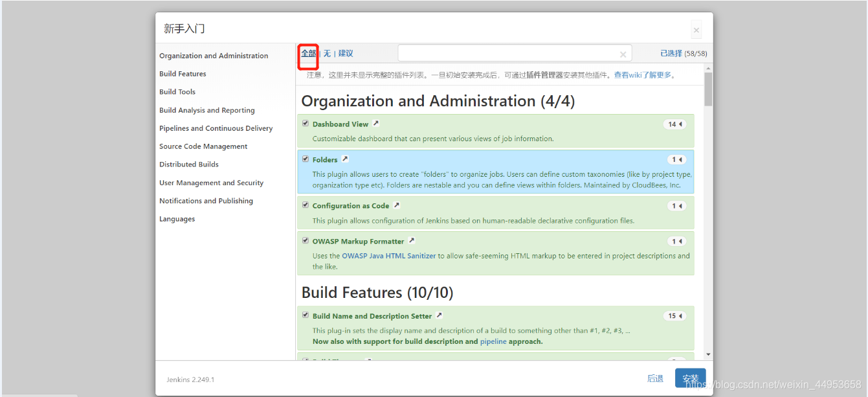Expand Build Name Setter dependencies badge
This screenshot has height=397, width=868.
pos(675,316)
